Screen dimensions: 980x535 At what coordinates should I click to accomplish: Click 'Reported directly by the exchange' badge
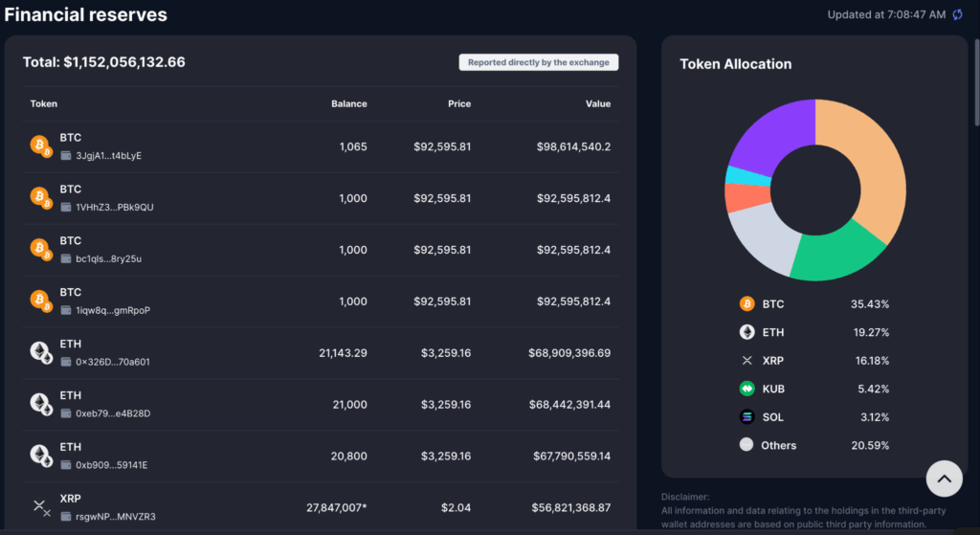(x=539, y=62)
